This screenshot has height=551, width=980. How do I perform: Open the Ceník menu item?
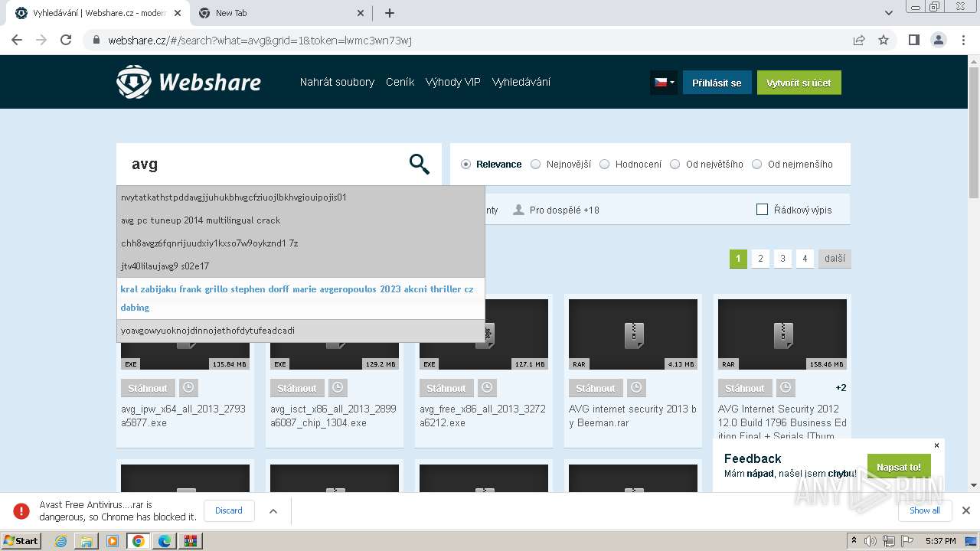pos(400,82)
